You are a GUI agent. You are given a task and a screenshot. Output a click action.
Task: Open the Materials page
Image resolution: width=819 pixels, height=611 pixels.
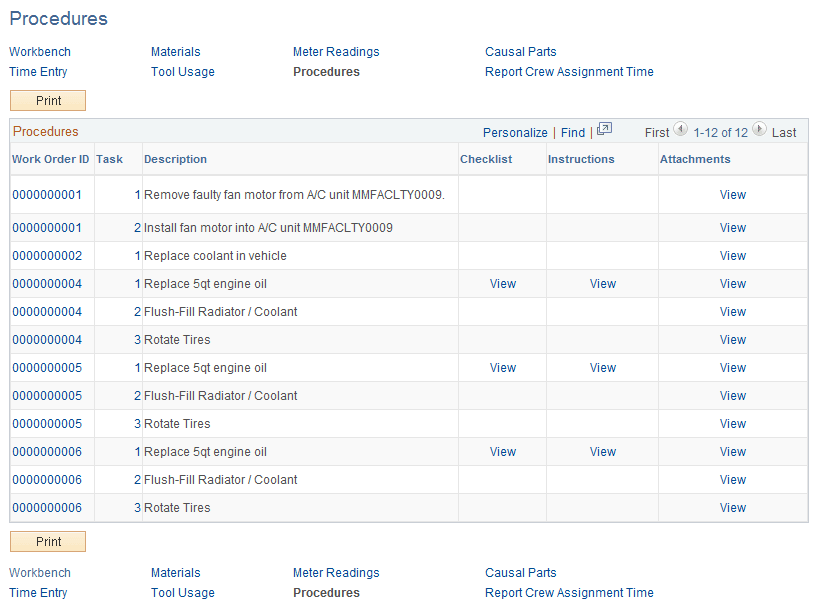pos(175,51)
